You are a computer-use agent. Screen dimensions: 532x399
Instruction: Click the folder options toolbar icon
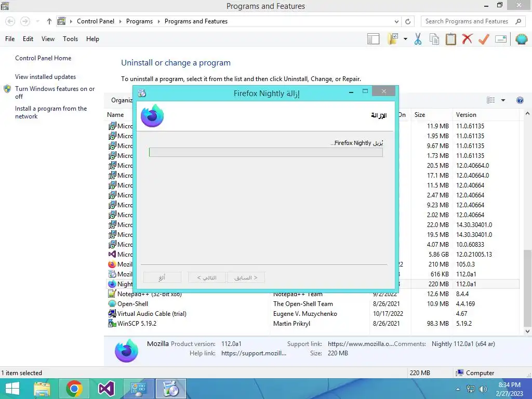pyautogui.click(x=393, y=39)
